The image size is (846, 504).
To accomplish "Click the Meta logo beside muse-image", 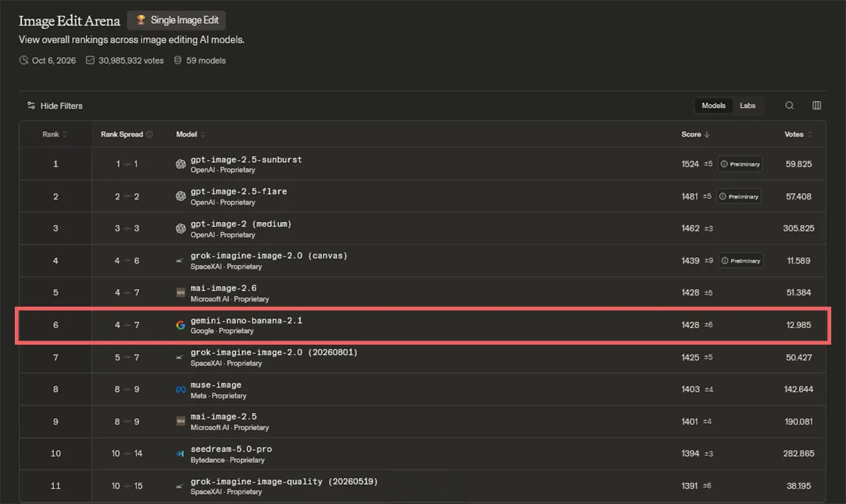I will 180,390.
